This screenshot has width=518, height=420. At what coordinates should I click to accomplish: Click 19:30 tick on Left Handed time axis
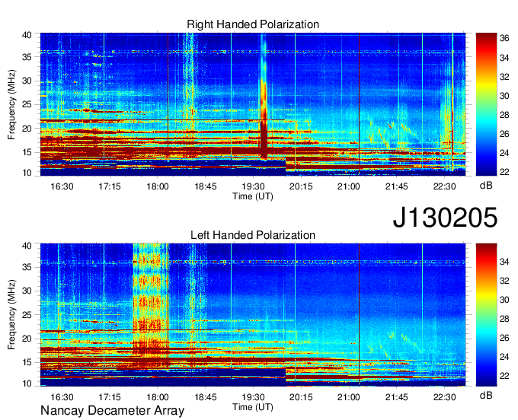coord(254,397)
